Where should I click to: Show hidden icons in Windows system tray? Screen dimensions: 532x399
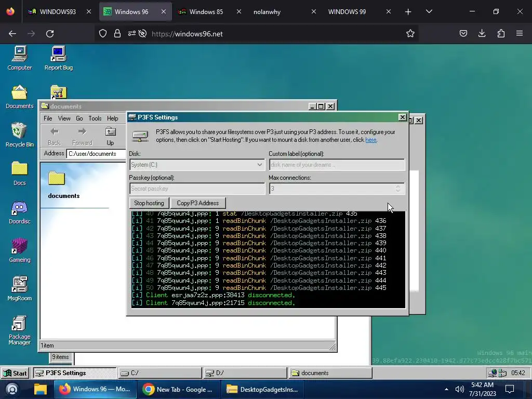click(x=446, y=389)
